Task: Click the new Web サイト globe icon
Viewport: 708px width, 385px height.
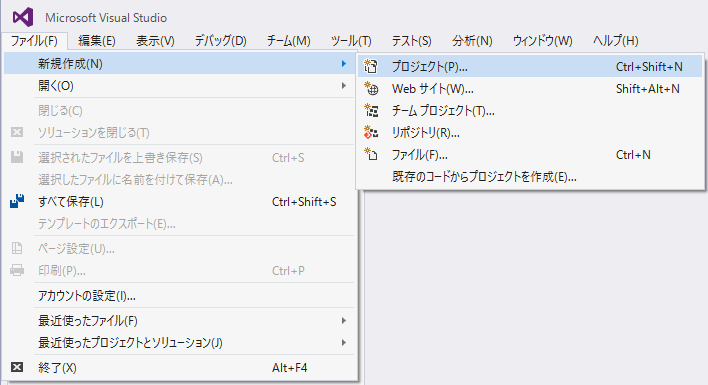Action: 371,88
